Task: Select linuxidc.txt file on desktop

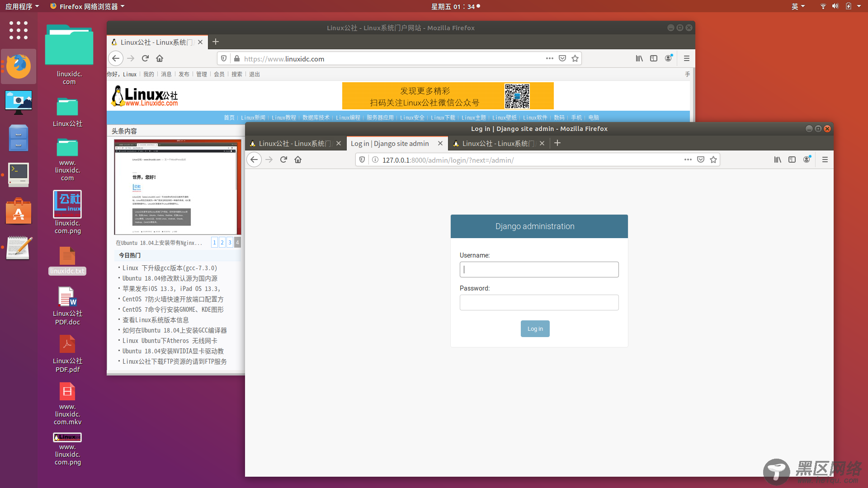Action: [67, 261]
